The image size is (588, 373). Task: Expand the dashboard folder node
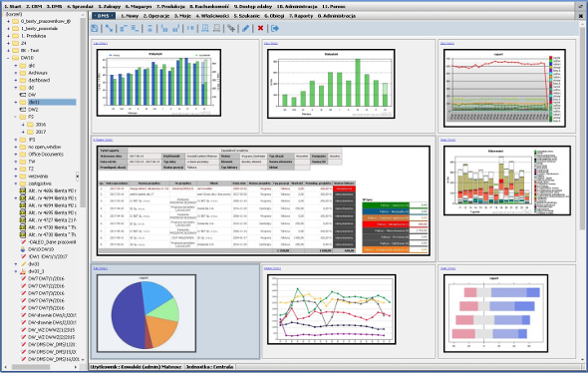[x=15, y=81]
